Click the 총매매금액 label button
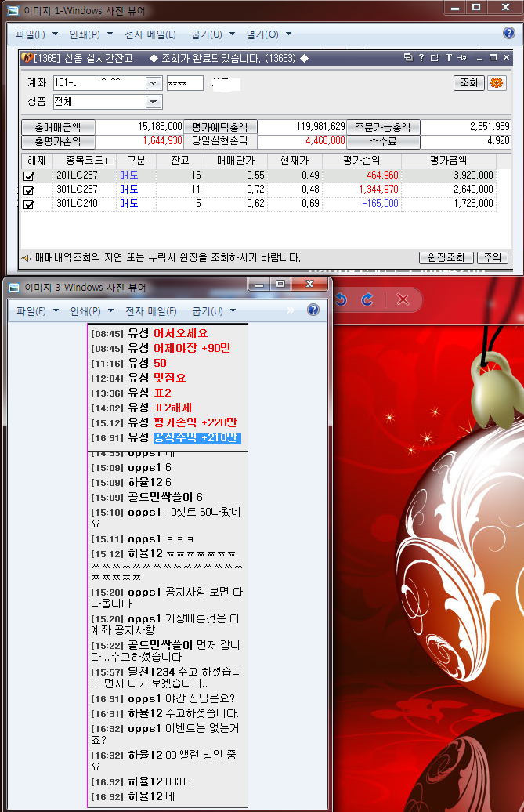524x812 pixels. tap(58, 127)
